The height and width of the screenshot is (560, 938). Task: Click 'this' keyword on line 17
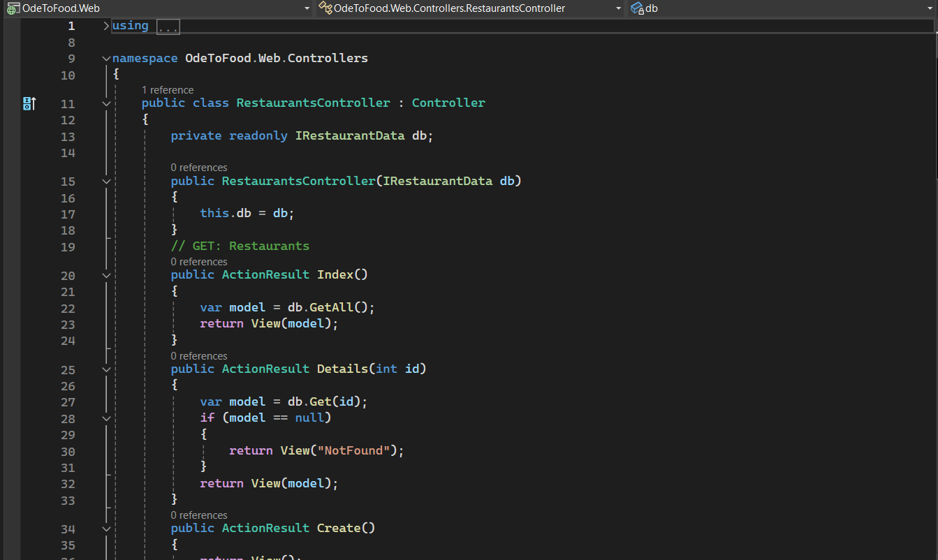tap(214, 213)
